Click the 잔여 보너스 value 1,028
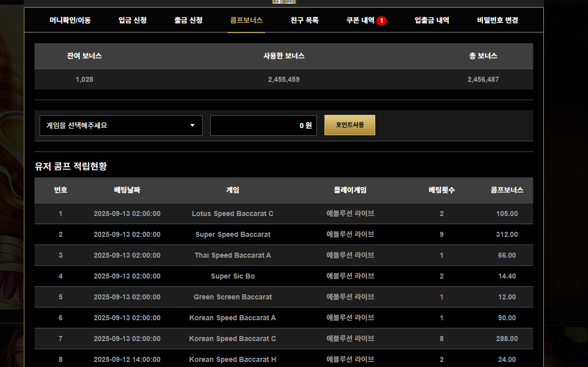 tap(84, 80)
